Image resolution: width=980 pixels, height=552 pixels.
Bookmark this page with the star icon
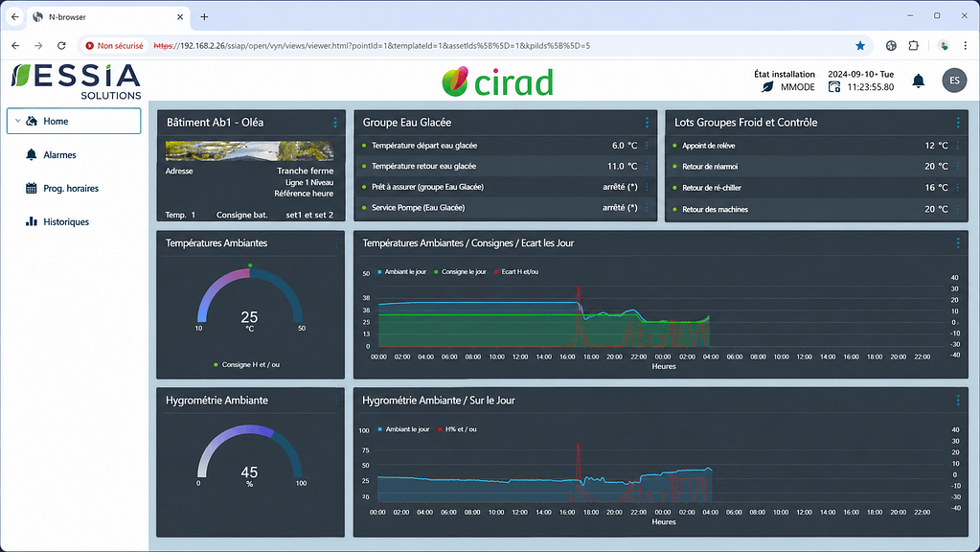860,46
